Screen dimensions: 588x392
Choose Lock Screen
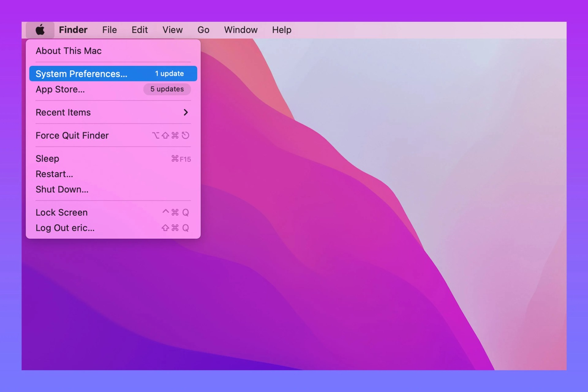click(x=113, y=213)
